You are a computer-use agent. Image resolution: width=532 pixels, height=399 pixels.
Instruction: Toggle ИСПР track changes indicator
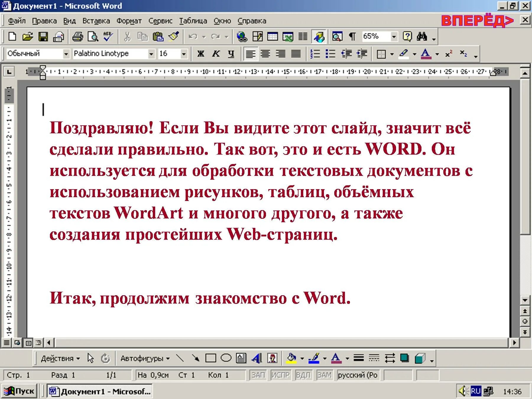(x=280, y=375)
